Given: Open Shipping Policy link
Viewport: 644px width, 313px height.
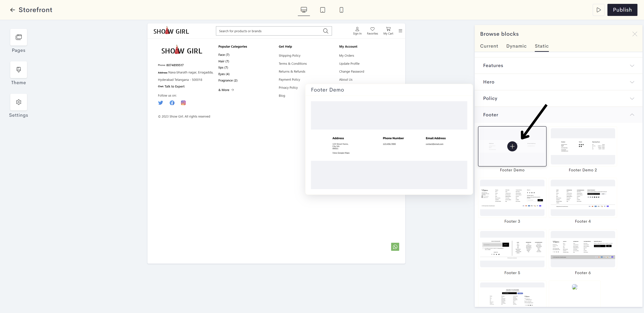Looking at the screenshot, I should (289, 55).
